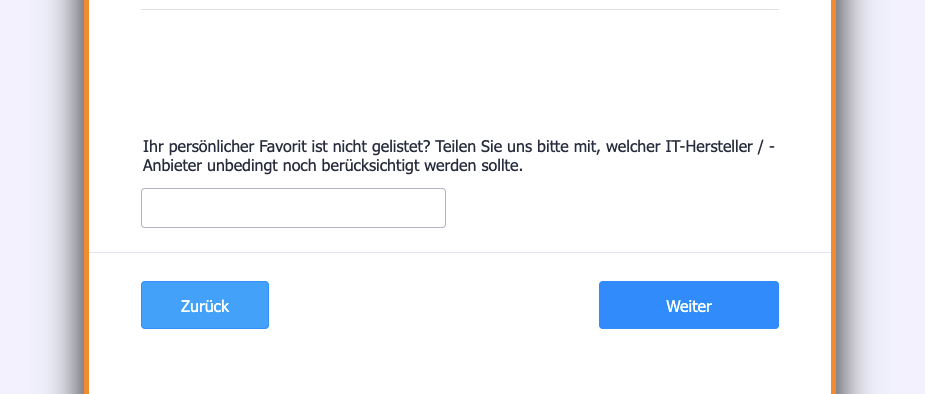
Task: Click empty white space between Zurück and Weiter
Action: tap(434, 305)
